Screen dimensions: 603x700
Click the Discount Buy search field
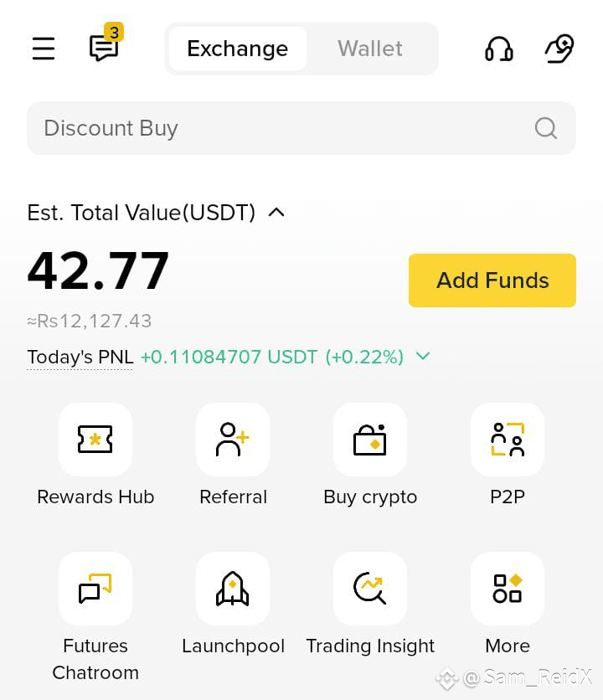tap(301, 129)
